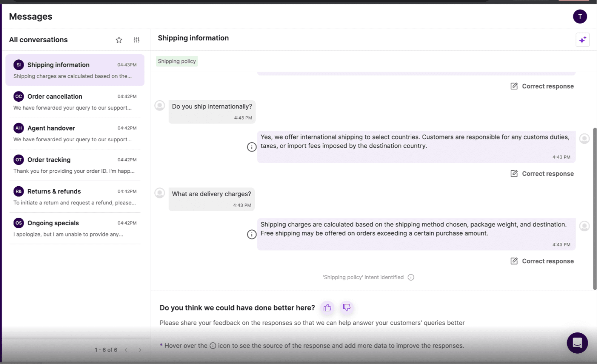This screenshot has width=597, height=364.
Task: Click info icon in hover hint footer
Action: point(213,346)
